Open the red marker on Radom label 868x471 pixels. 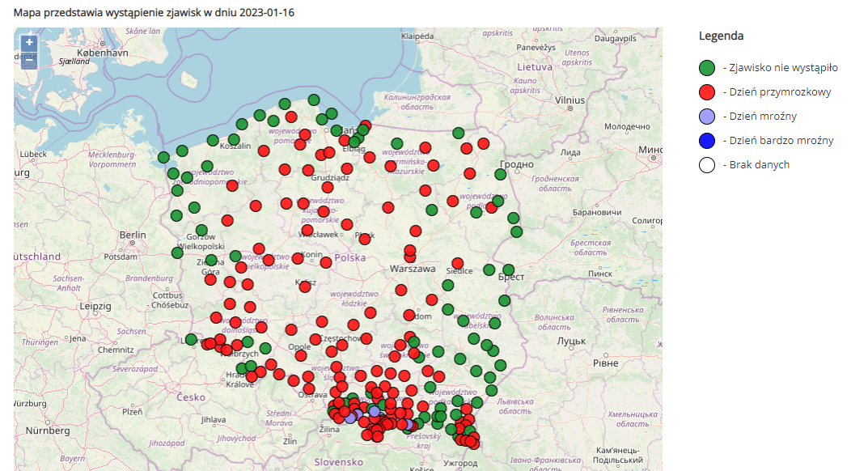[x=409, y=316]
